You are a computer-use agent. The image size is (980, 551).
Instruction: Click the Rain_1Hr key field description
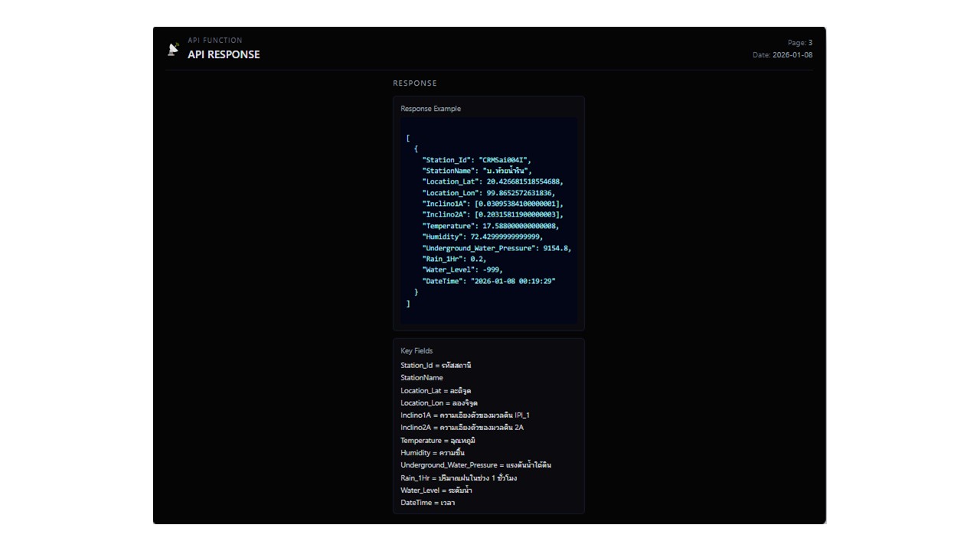point(458,478)
